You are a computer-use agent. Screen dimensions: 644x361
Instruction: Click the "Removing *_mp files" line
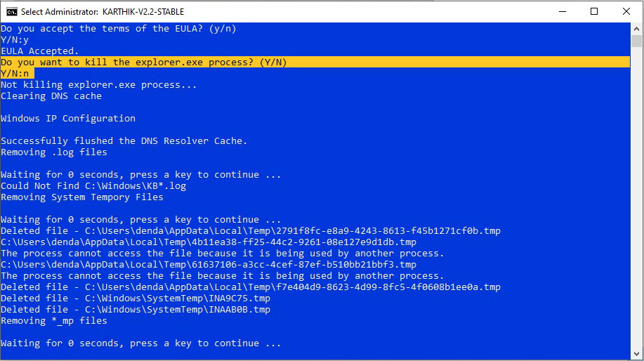(x=54, y=321)
